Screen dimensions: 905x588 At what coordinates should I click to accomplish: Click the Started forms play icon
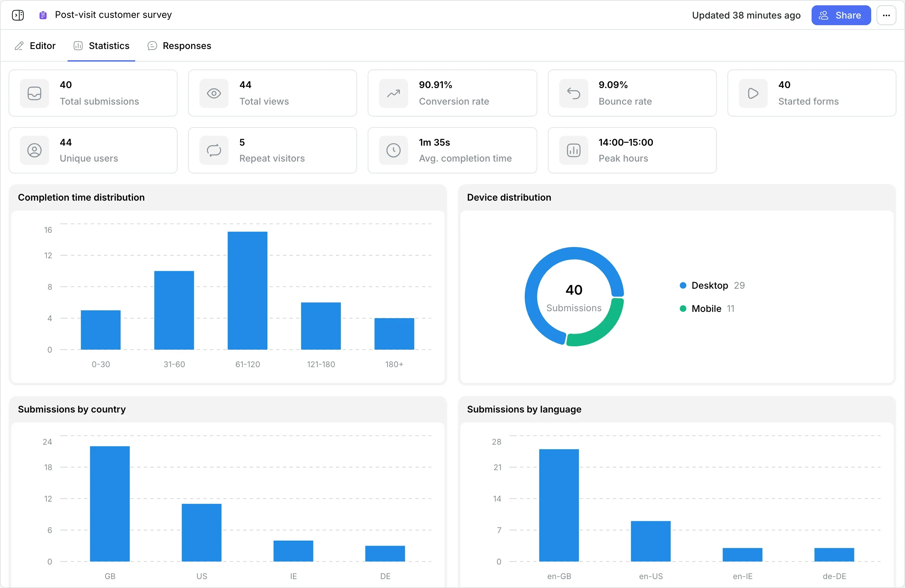pyautogui.click(x=753, y=93)
